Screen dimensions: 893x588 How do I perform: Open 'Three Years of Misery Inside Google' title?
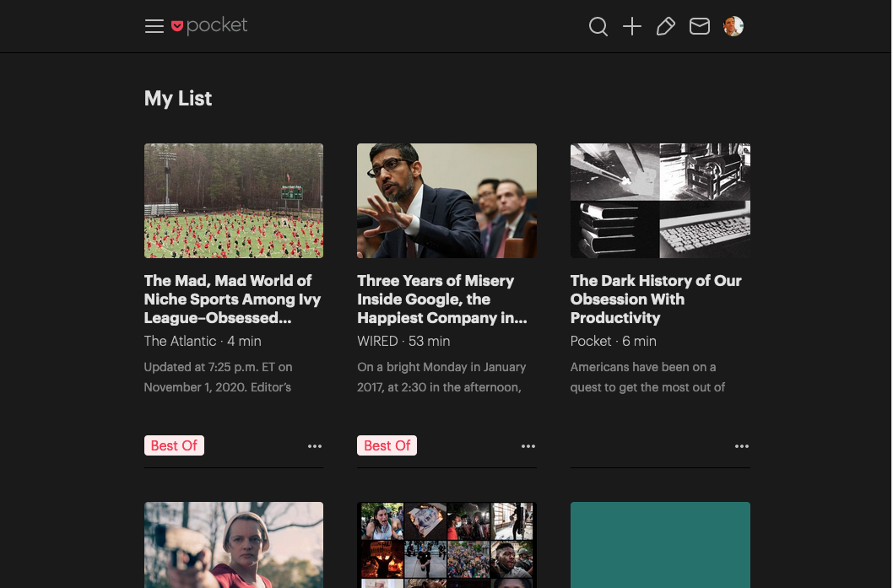(x=442, y=299)
